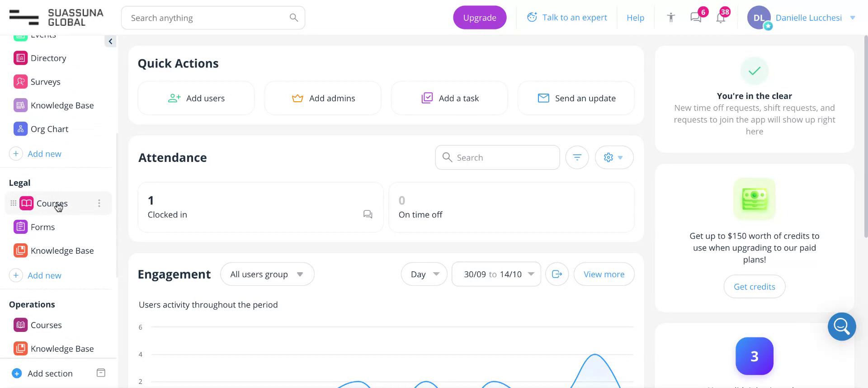Click the View more button in Engagement
The width and height of the screenshot is (868, 388).
click(604, 274)
